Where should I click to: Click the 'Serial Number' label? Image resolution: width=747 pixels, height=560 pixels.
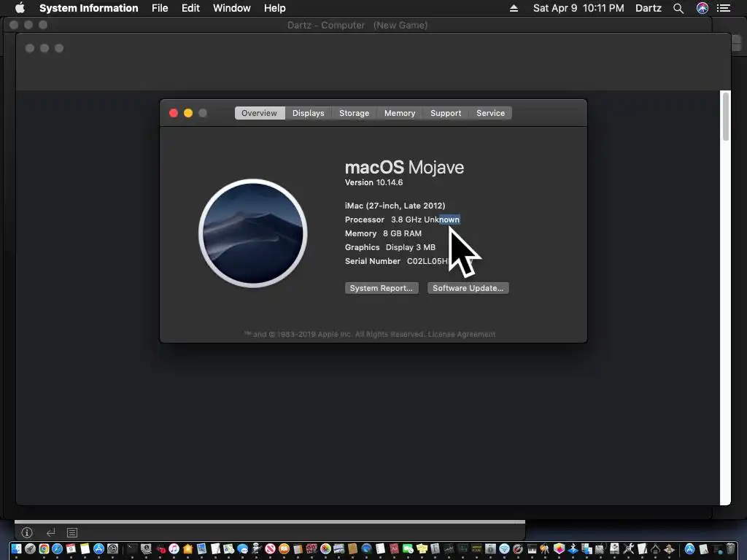point(373,261)
